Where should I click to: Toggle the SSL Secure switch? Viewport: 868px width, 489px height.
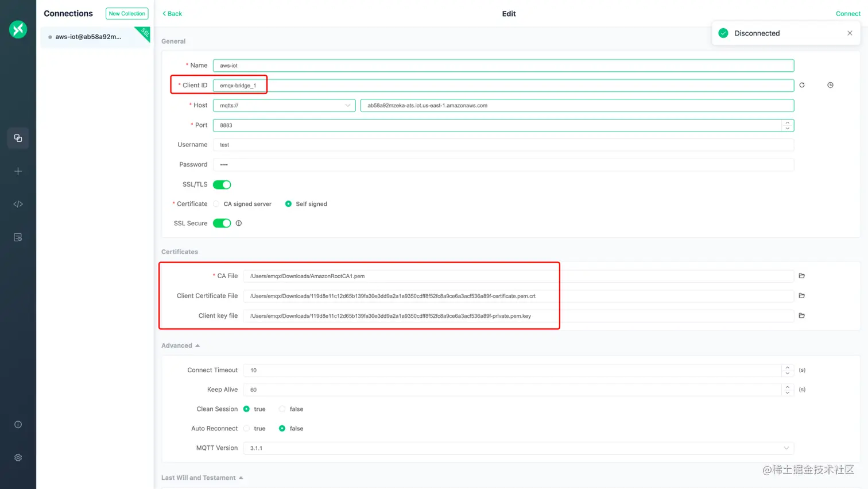pos(222,224)
